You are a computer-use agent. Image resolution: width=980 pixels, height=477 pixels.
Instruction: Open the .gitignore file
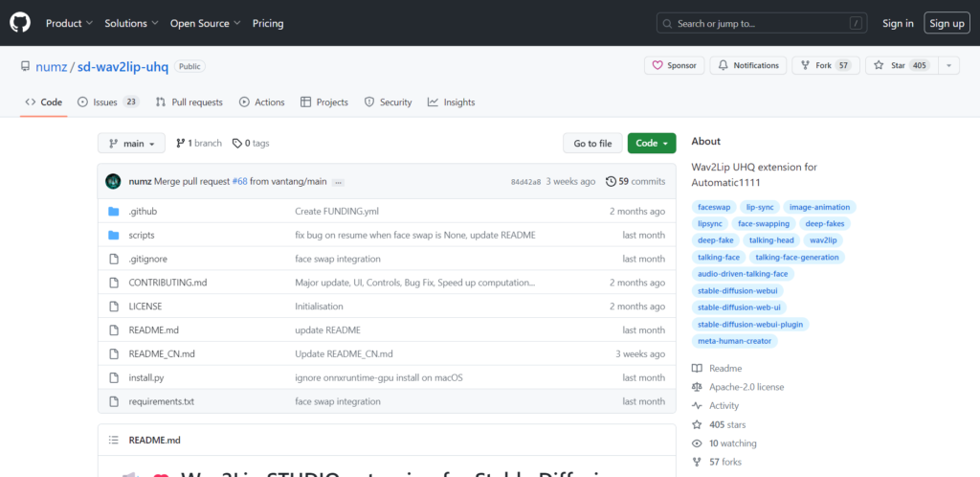click(147, 259)
